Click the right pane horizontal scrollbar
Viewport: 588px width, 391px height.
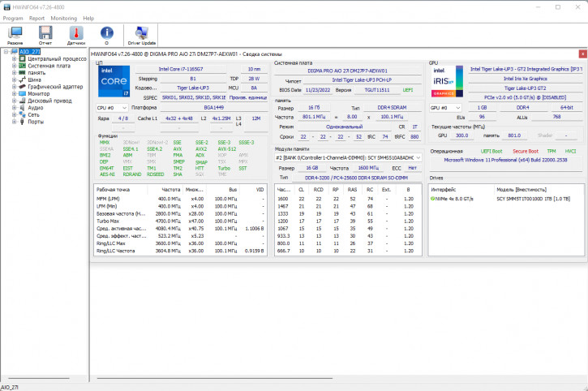click(x=214, y=378)
